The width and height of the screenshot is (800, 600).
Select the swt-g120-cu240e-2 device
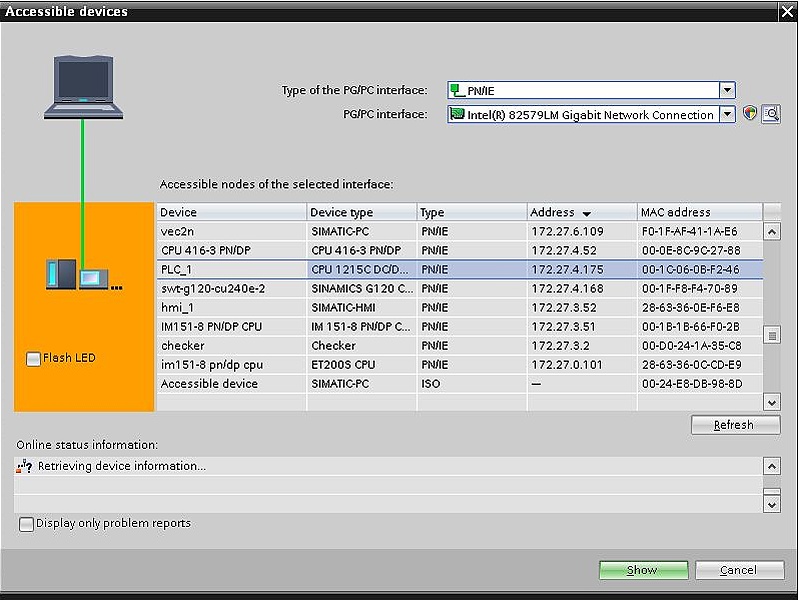point(213,289)
